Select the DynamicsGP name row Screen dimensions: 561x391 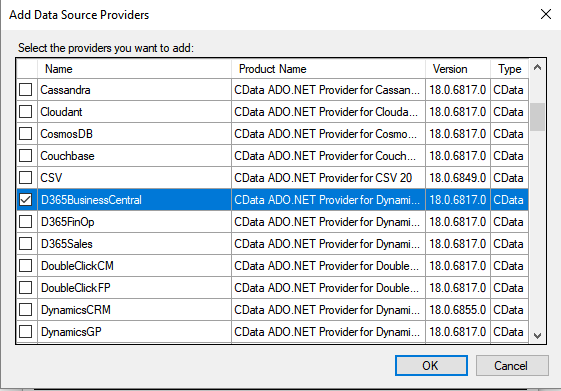[135, 332]
